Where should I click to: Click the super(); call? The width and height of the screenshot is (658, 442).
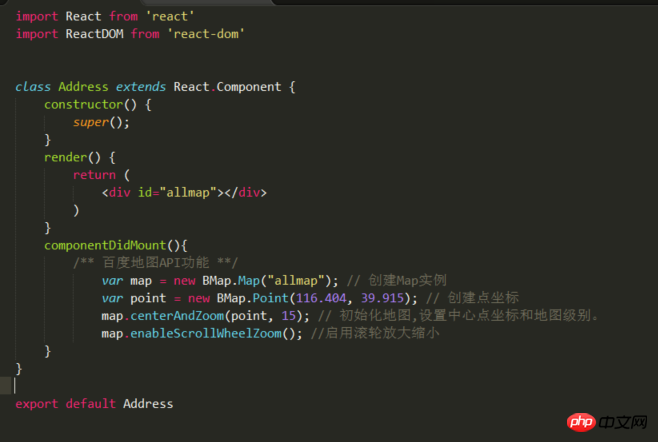point(101,122)
